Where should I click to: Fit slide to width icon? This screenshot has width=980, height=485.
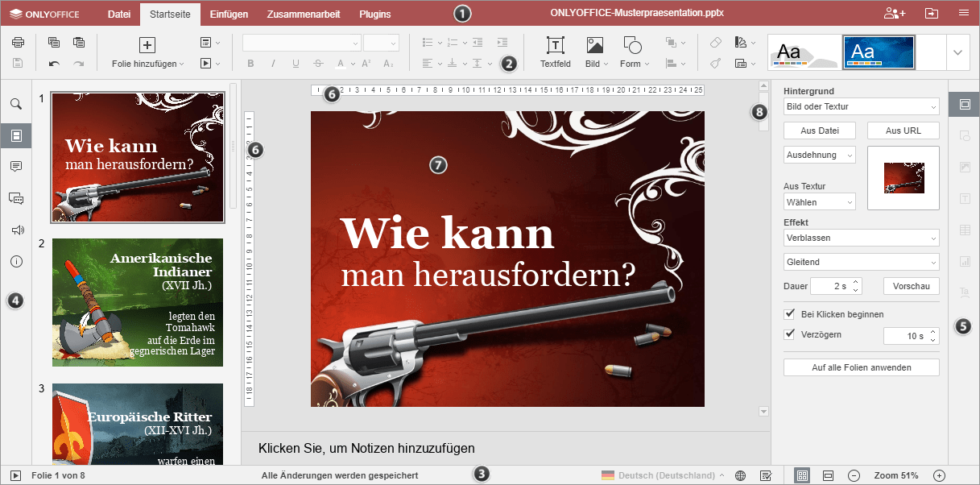828,475
